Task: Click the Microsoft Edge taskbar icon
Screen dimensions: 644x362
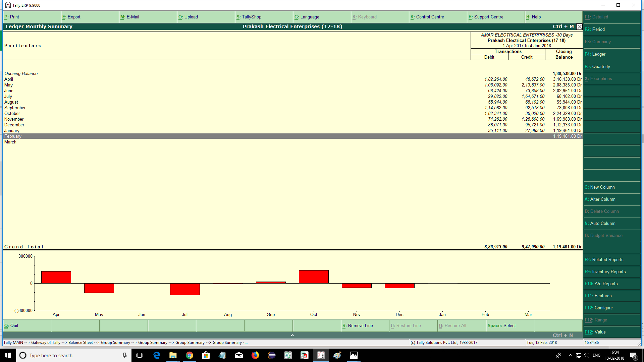Action: [x=157, y=355]
